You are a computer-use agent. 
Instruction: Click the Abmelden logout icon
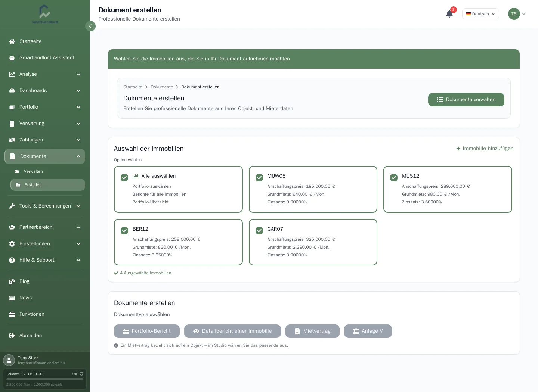[x=12, y=336]
